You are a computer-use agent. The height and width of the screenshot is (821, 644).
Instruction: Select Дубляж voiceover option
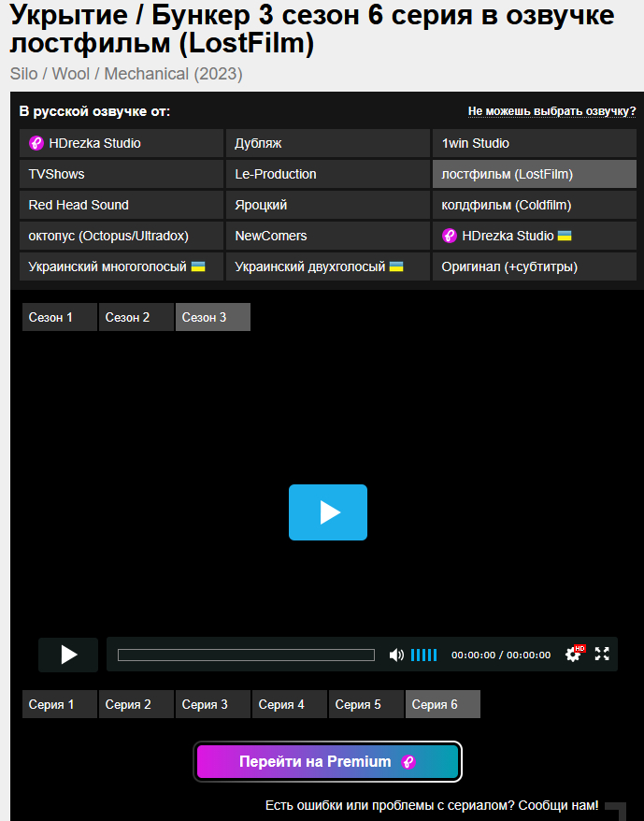click(328, 143)
